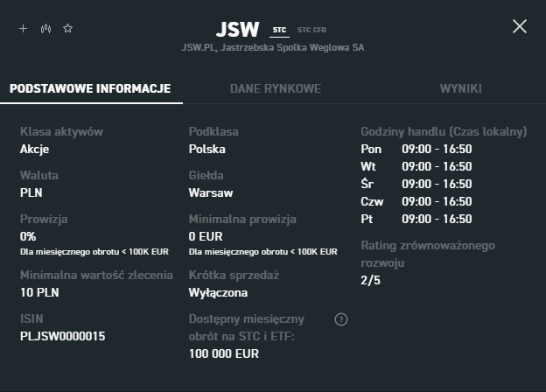Click the Wyłączona short selling value
Image resolution: width=546 pixels, height=392 pixels.
[219, 293]
